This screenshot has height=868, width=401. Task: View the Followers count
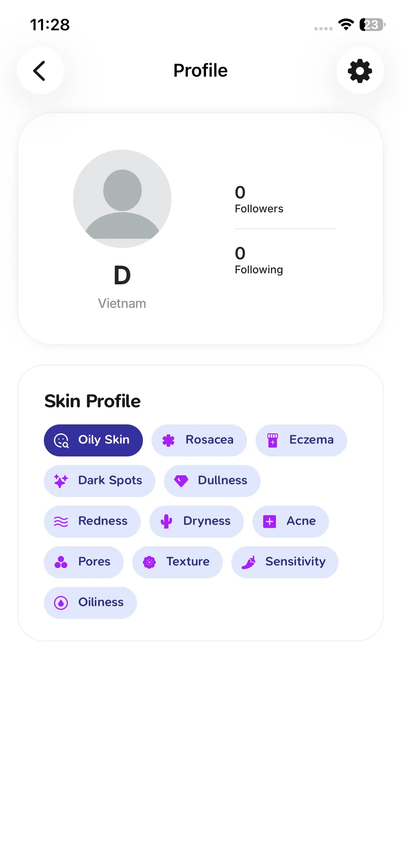(x=259, y=199)
